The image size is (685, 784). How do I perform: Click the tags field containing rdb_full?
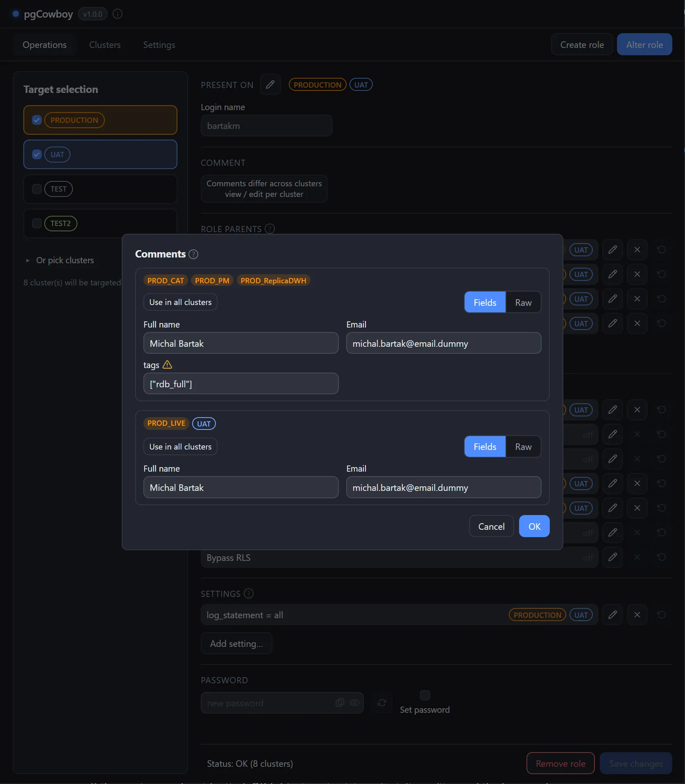click(241, 384)
